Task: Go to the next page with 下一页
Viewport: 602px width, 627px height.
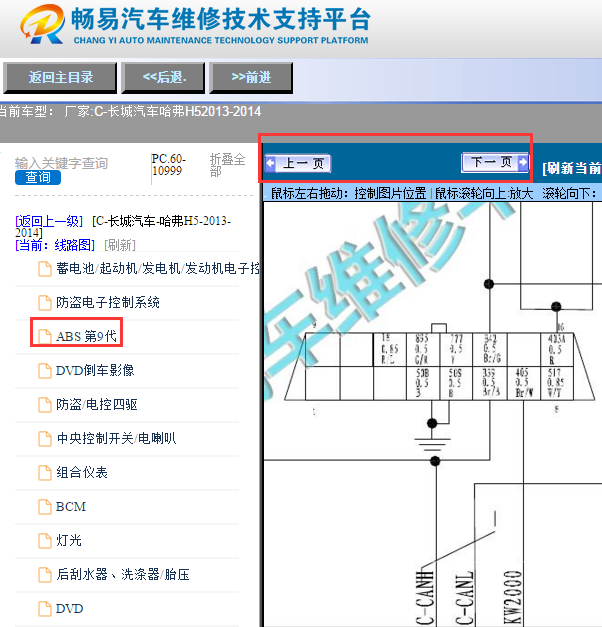Action: coord(495,162)
